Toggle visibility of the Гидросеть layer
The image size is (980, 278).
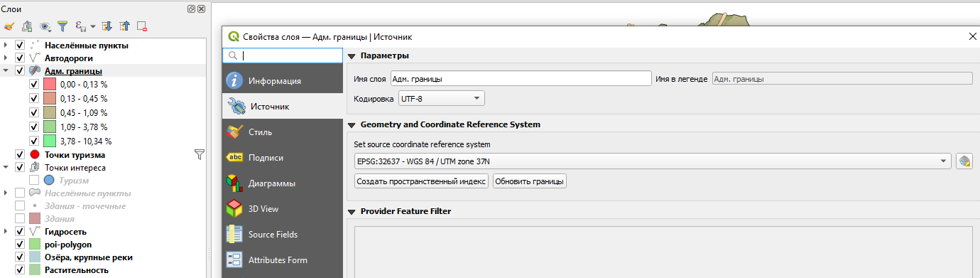pos(20,232)
